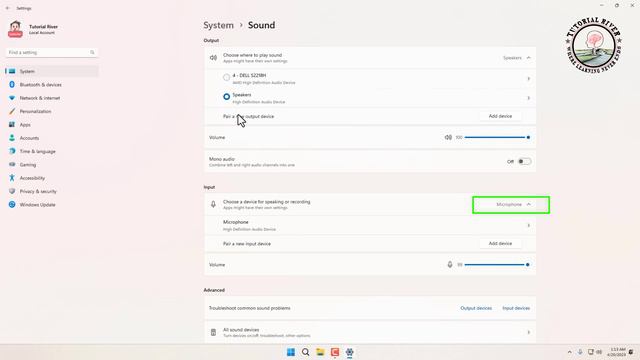Click the back arrow in Settings title bar

pos(7,8)
